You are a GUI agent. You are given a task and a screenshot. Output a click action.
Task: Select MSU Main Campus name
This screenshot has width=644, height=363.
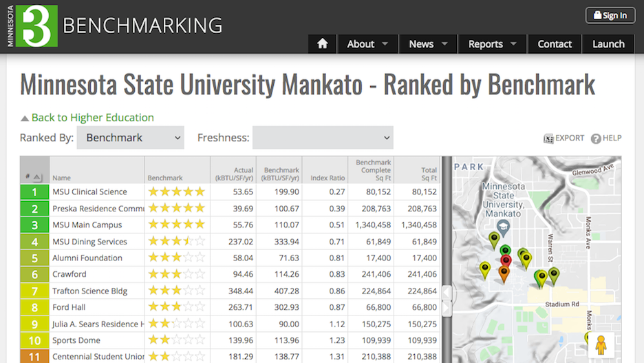(x=87, y=225)
